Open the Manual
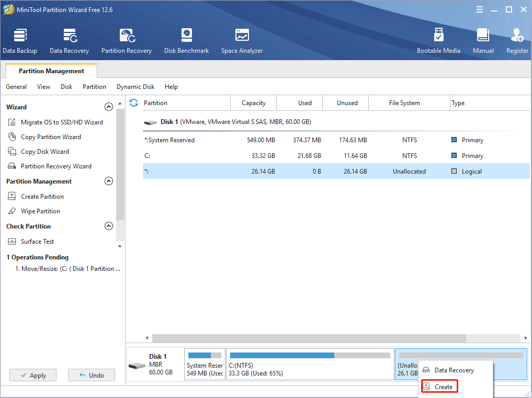The width and height of the screenshot is (532, 398). coord(483,41)
